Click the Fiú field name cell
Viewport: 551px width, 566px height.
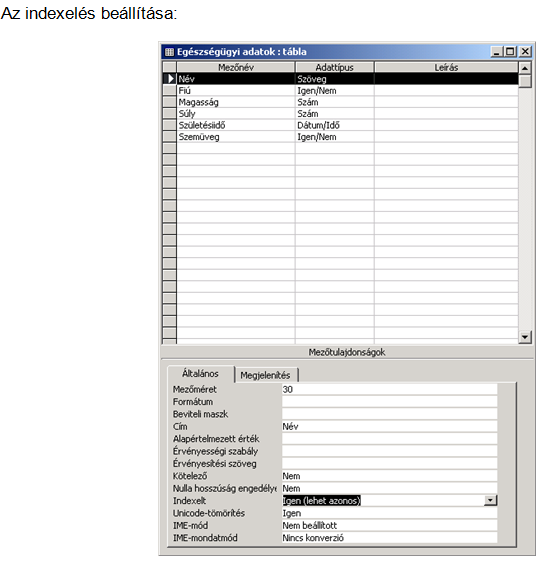tap(236, 90)
